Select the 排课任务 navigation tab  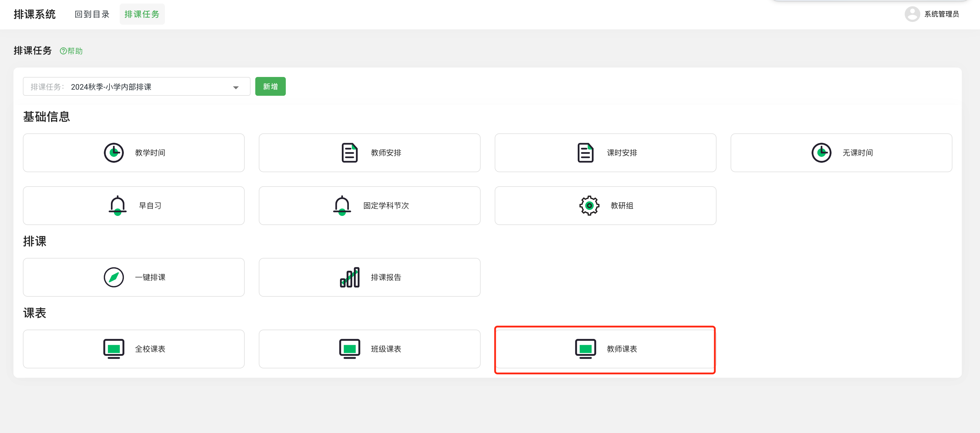tap(142, 14)
